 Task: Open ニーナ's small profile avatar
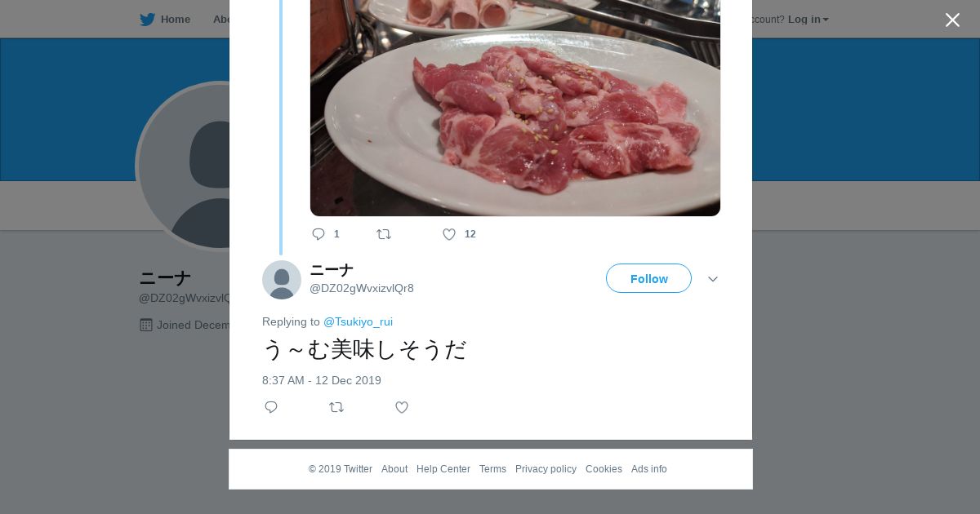pos(282,280)
